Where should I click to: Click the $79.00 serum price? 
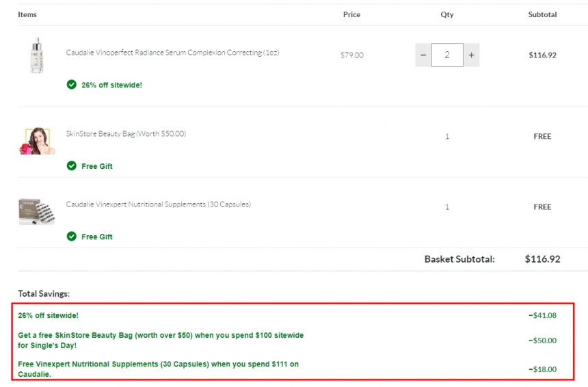352,55
